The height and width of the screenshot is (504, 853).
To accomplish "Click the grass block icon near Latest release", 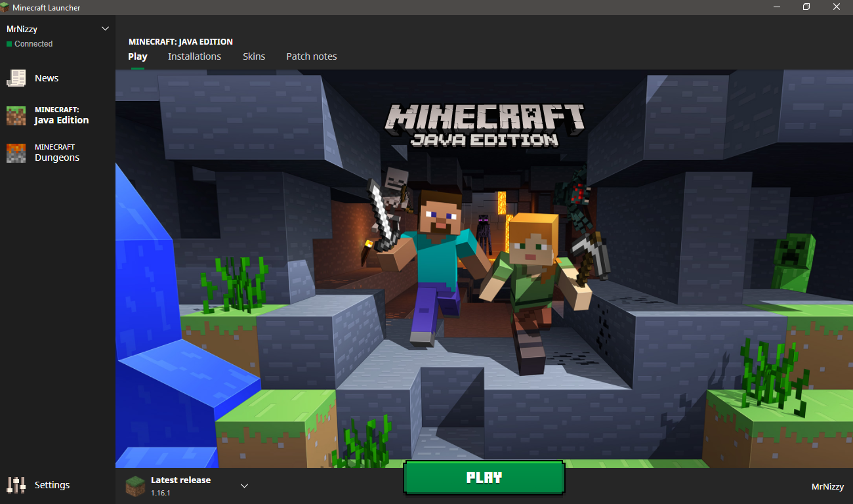I will tap(135, 486).
